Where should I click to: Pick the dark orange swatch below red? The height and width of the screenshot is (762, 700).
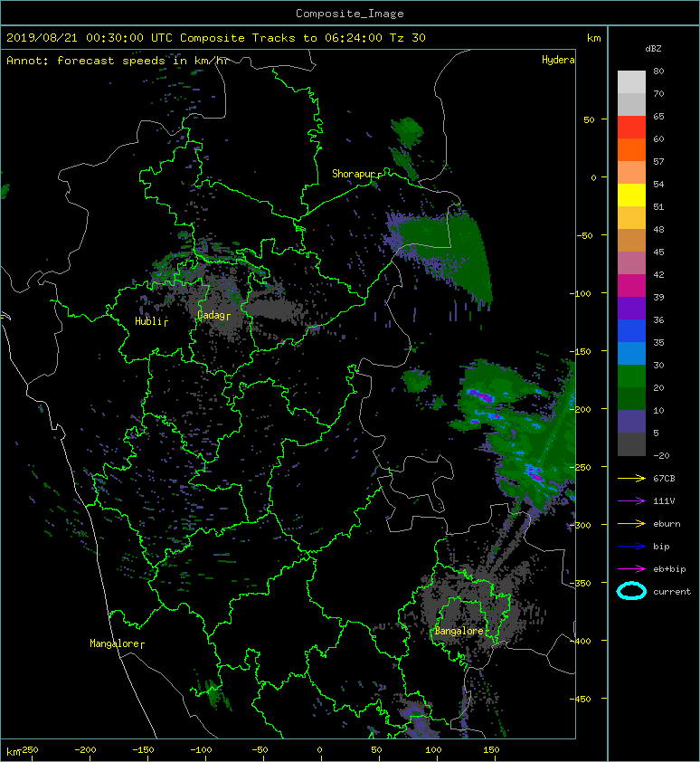coord(631,150)
